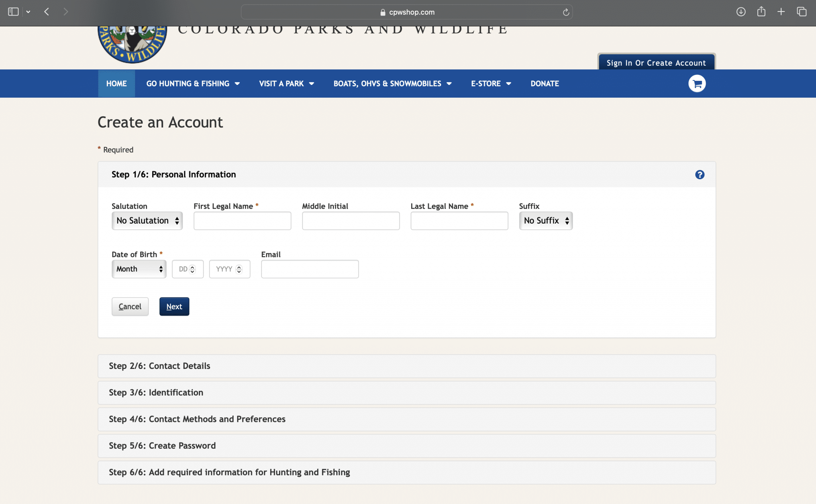Reload the page with refresh icon

pos(566,12)
